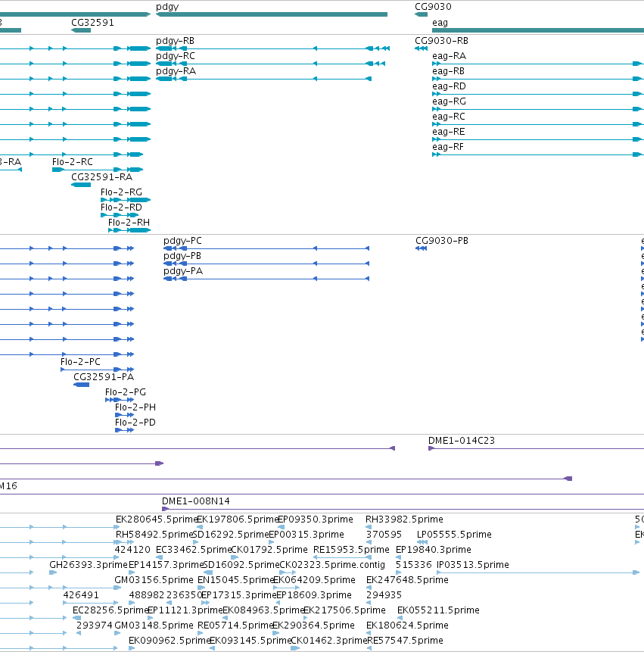This screenshot has width=644, height=652.
Task: Open EST CK01792.5prime
Action: tap(269, 550)
